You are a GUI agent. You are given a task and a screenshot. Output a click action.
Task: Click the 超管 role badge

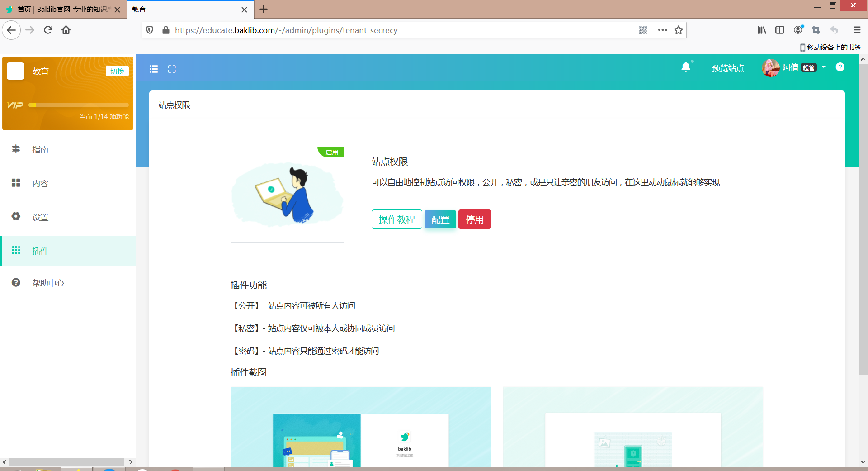click(x=809, y=68)
